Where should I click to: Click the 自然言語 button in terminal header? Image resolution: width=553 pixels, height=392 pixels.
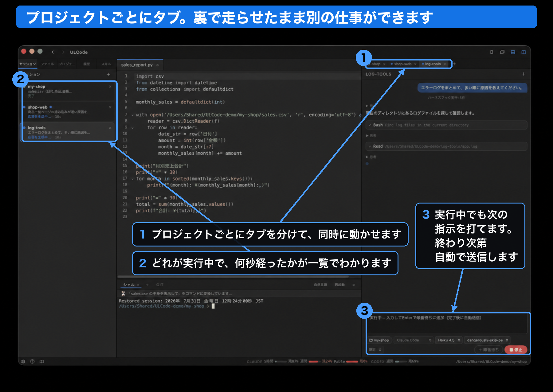click(320, 285)
